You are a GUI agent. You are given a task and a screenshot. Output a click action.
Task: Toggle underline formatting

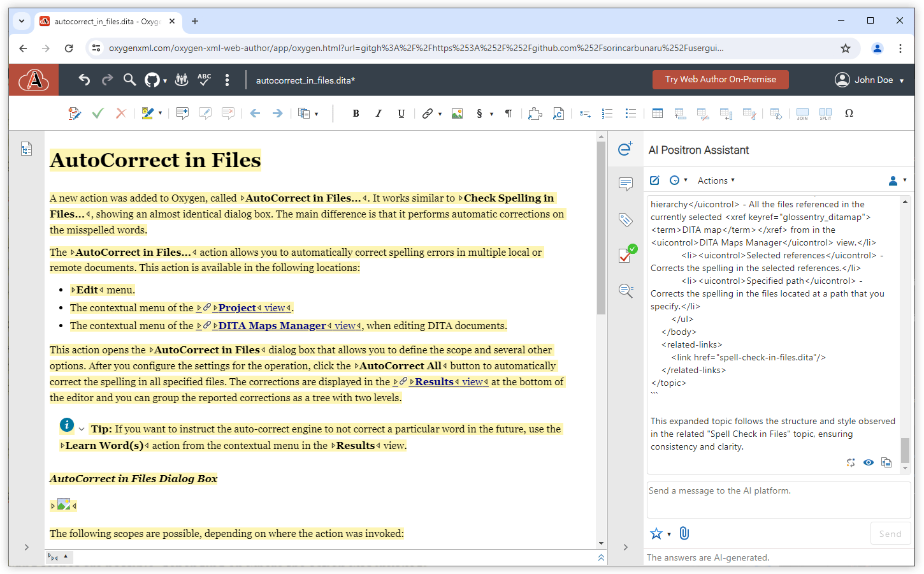(401, 114)
